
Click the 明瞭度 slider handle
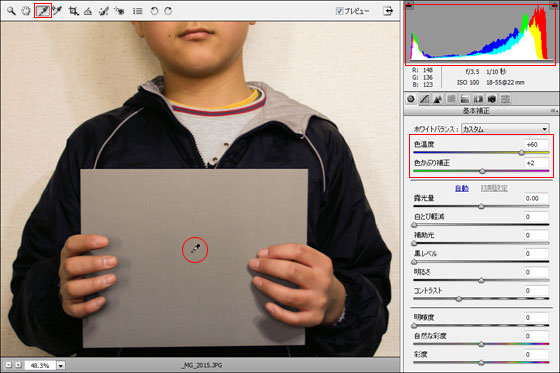[414, 325]
